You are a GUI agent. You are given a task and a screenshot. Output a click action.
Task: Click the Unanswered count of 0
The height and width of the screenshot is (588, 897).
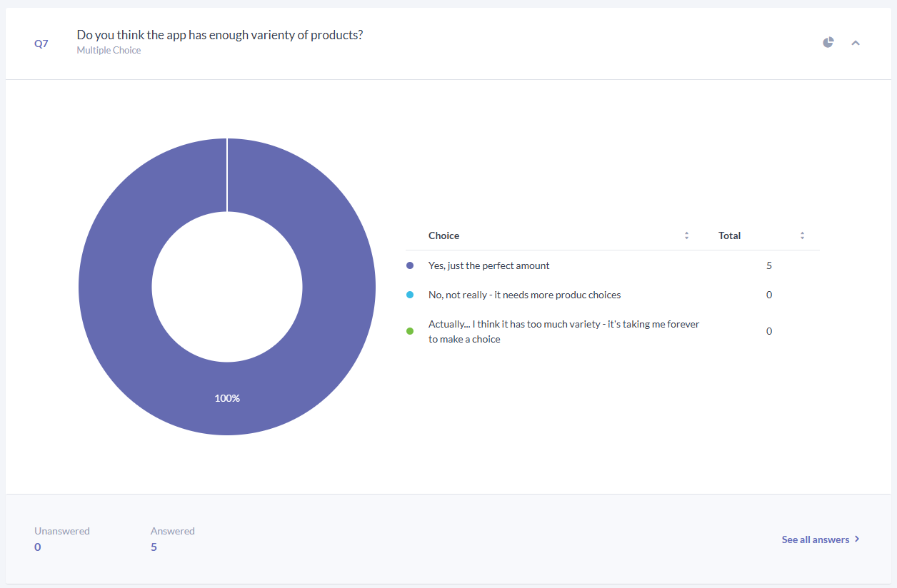(x=38, y=547)
